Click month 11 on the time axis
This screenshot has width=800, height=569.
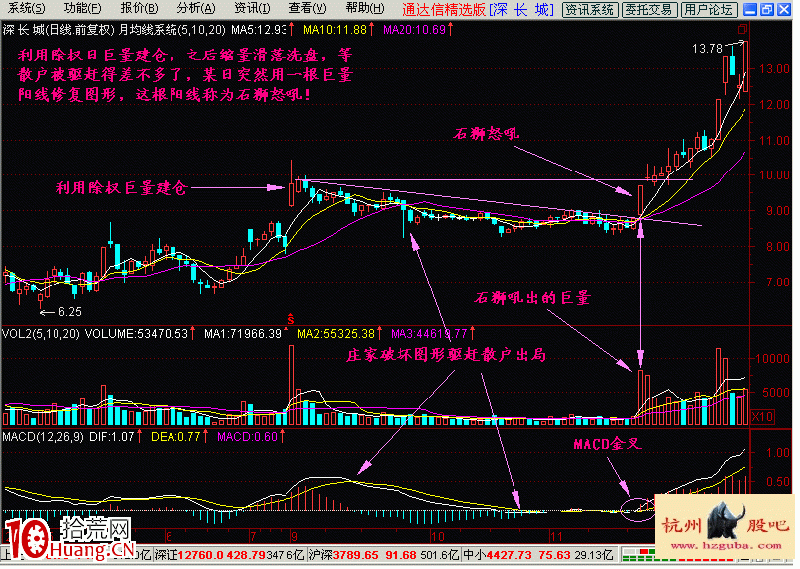(556, 537)
